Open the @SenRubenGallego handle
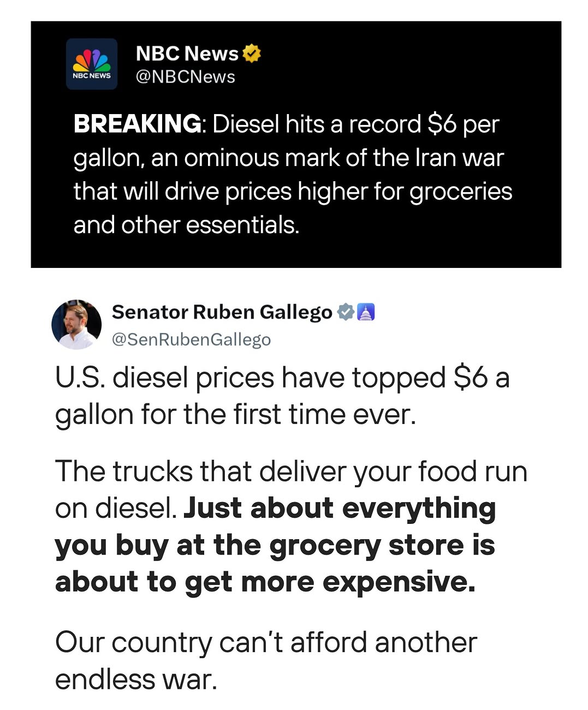 191,339
